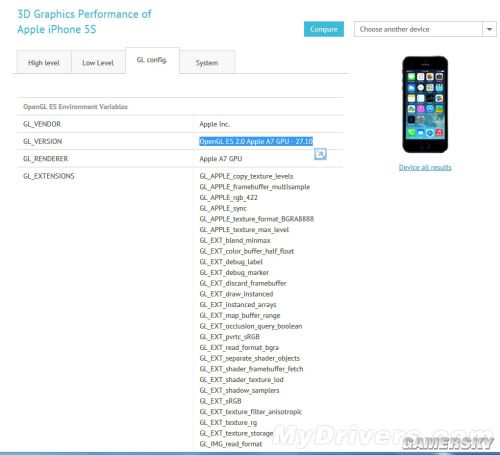Click the GL_IMG_read_format extension entry

(x=231, y=444)
